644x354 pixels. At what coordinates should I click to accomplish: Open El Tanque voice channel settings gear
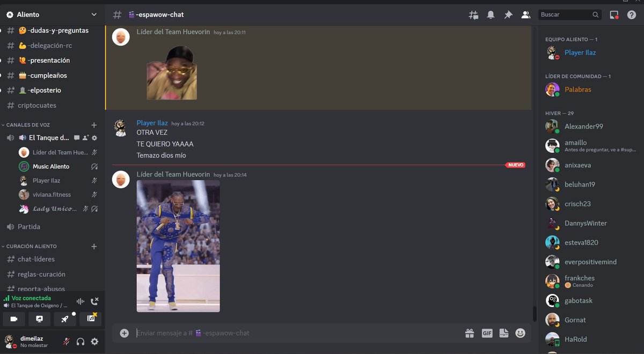pos(94,138)
